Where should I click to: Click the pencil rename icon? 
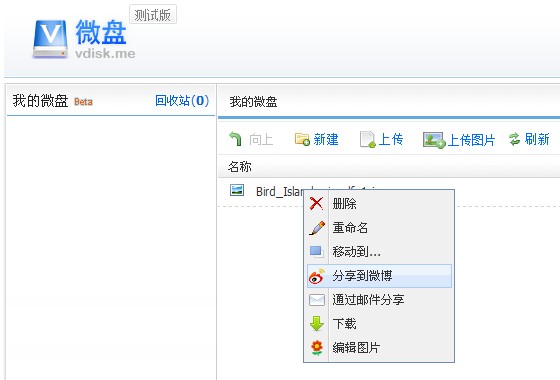point(317,228)
